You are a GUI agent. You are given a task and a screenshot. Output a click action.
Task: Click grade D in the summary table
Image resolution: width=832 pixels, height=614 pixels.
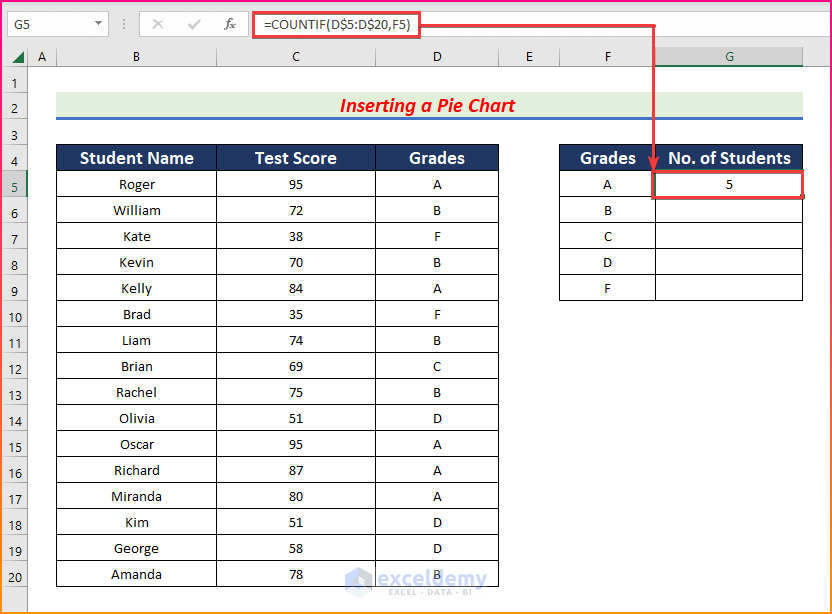coord(608,262)
